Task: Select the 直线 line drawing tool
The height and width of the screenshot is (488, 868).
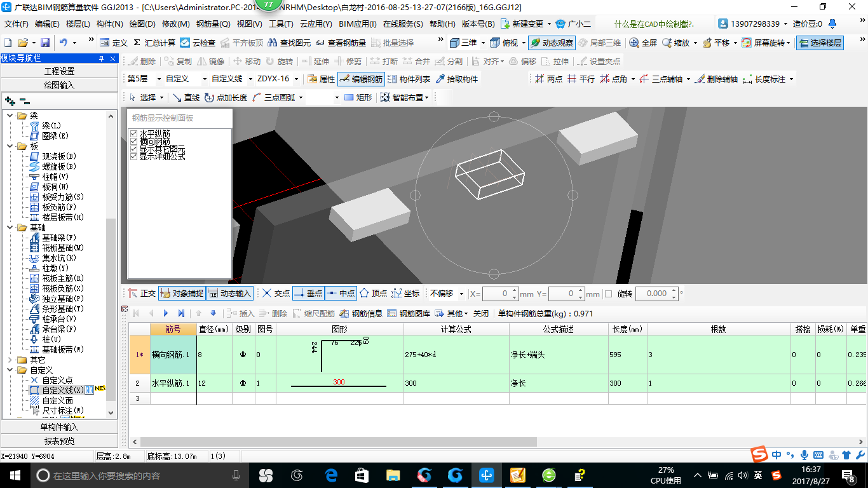Action: (186, 97)
